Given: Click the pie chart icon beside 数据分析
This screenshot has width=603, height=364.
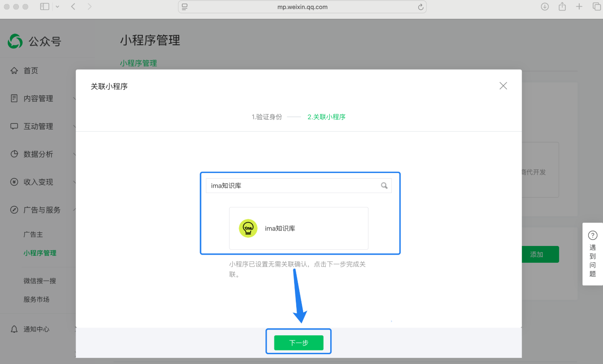Looking at the screenshot, I should (x=14, y=154).
